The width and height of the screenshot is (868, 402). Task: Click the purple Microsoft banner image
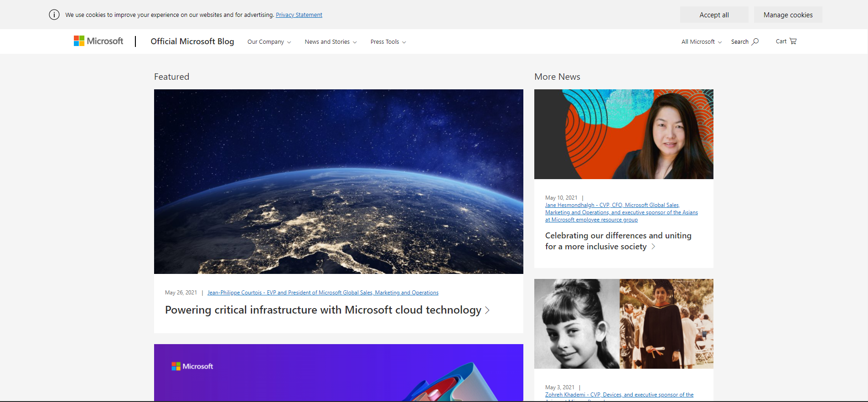(339, 372)
